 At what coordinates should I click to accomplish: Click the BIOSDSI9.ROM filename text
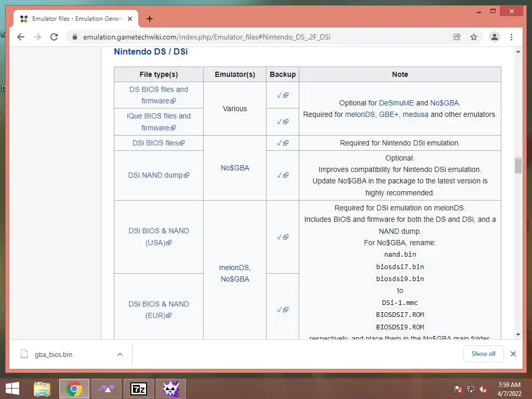(x=400, y=327)
